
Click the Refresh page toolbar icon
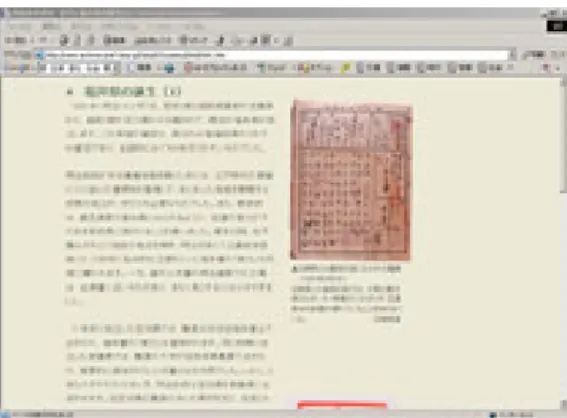click(x=77, y=40)
